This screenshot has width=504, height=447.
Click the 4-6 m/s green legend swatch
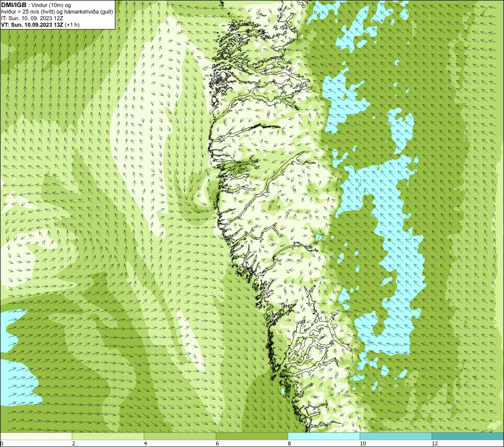coord(180,436)
